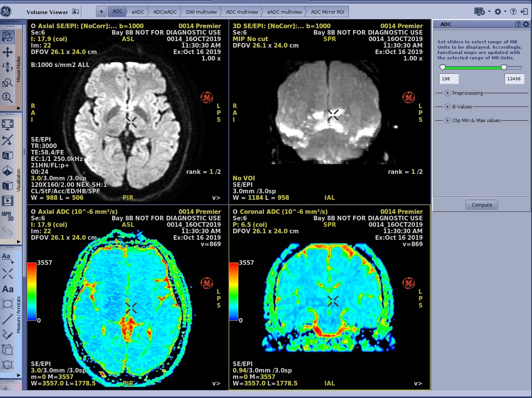Viewport: 532px width, 398px height.
Task: Select the magnifying glass zoom tool
Action: coord(8,97)
